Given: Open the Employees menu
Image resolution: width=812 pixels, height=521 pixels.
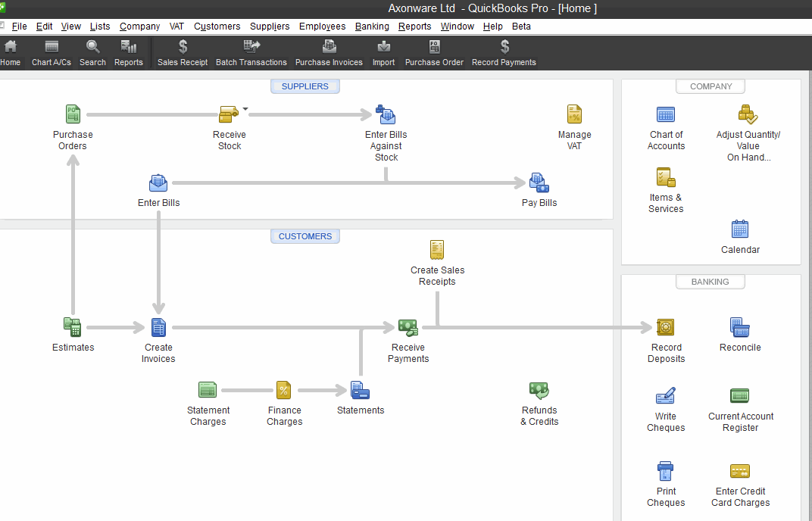Looking at the screenshot, I should [322, 27].
